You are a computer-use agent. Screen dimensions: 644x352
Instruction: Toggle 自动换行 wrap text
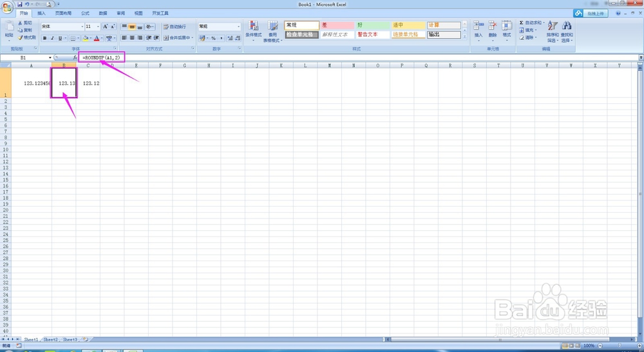pyautogui.click(x=175, y=26)
